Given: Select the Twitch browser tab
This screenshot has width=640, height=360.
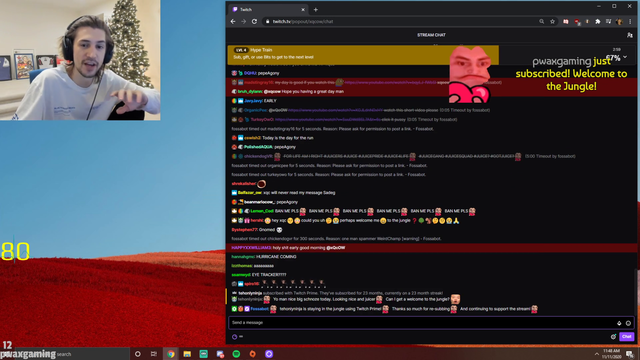Looking at the screenshot, I should pyautogui.click(x=267, y=9).
